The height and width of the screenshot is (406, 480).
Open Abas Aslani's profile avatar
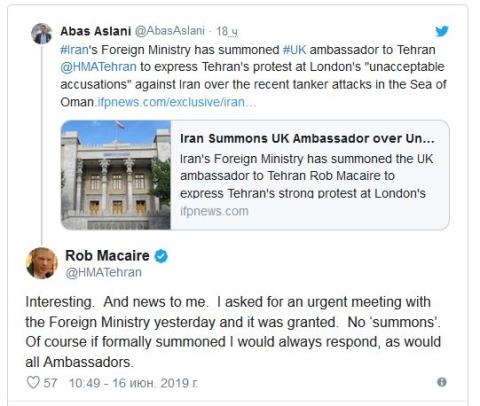click(42, 34)
